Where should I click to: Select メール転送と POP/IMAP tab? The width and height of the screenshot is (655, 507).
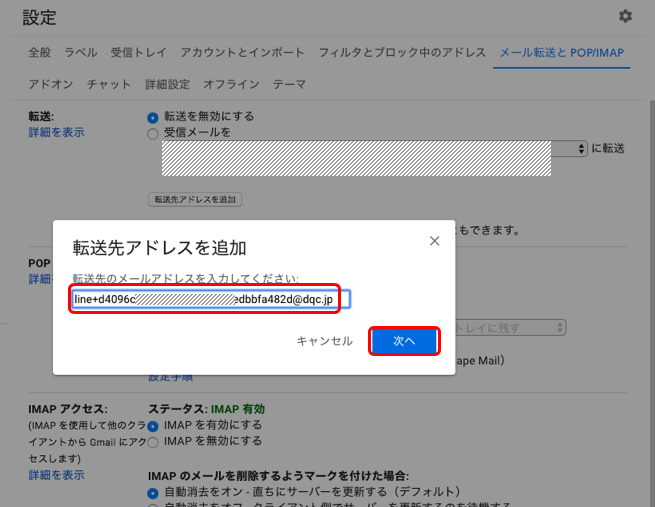click(561, 52)
